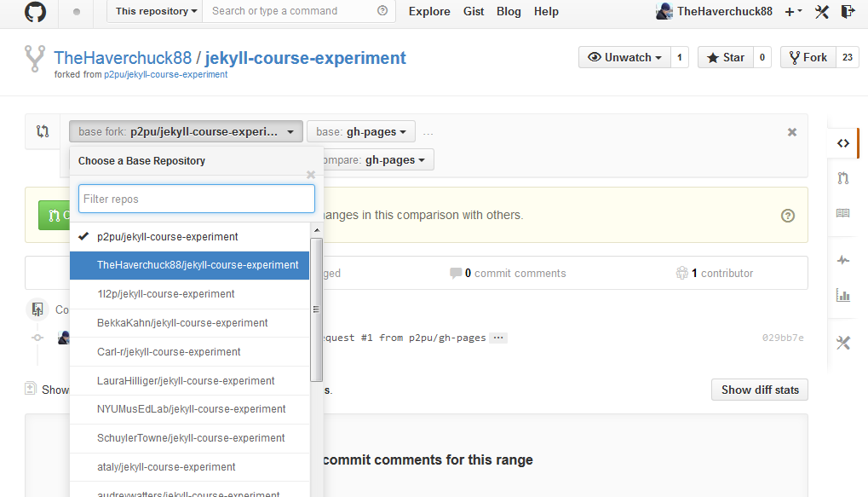Screen dimensions: 868x497
Task: Expand the ellipsis next to base branch
Action: 428,134
